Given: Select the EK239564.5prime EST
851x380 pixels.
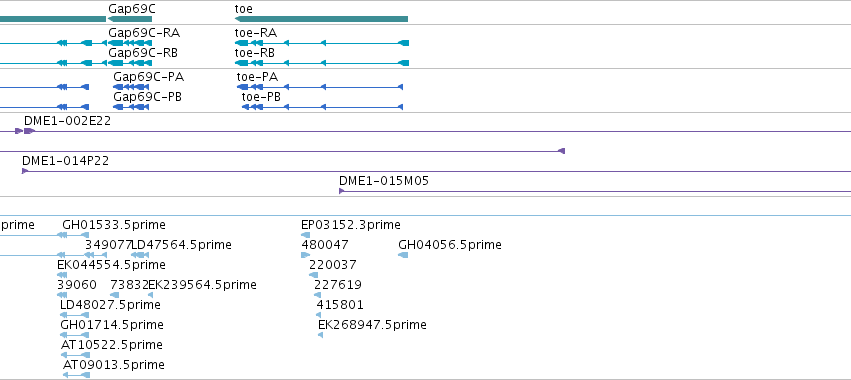Looking at the screenshot, I should tap(150, 295).
